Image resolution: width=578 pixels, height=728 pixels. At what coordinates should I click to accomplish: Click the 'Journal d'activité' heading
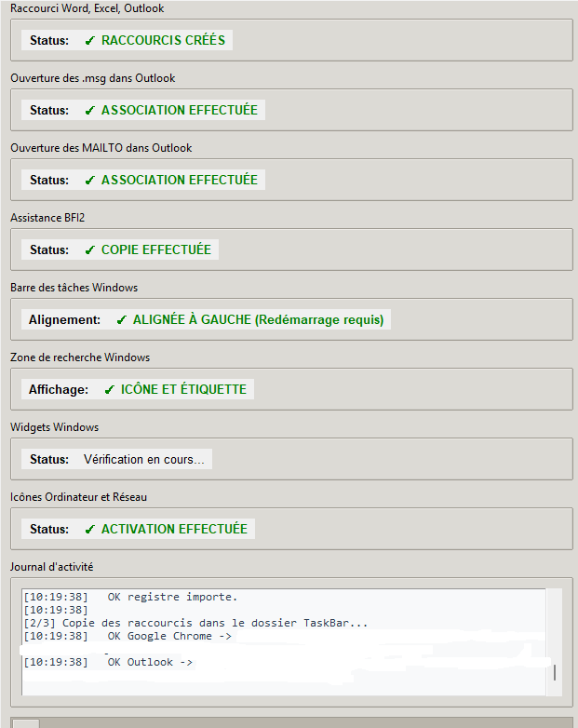click(x=51, y=567)
